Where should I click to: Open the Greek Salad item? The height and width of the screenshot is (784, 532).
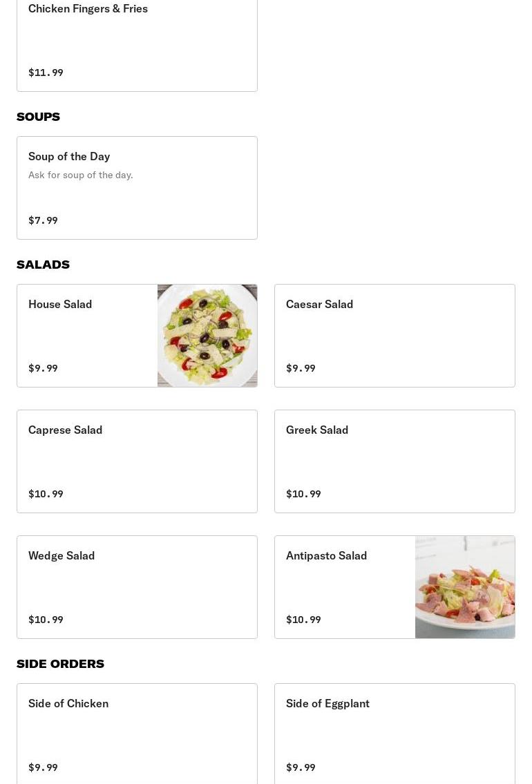coord(317,430)
